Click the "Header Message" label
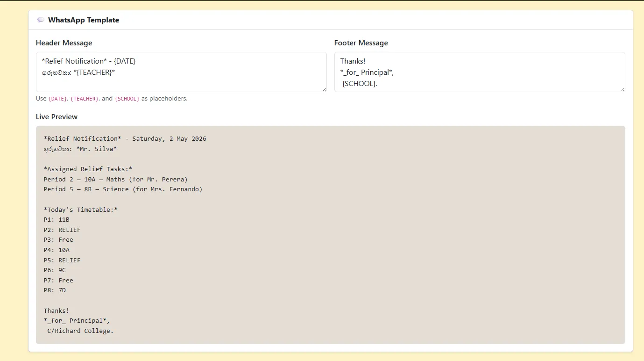Viewport: 644px width, 361px height. pyautogui.click(x=64, y=43)
